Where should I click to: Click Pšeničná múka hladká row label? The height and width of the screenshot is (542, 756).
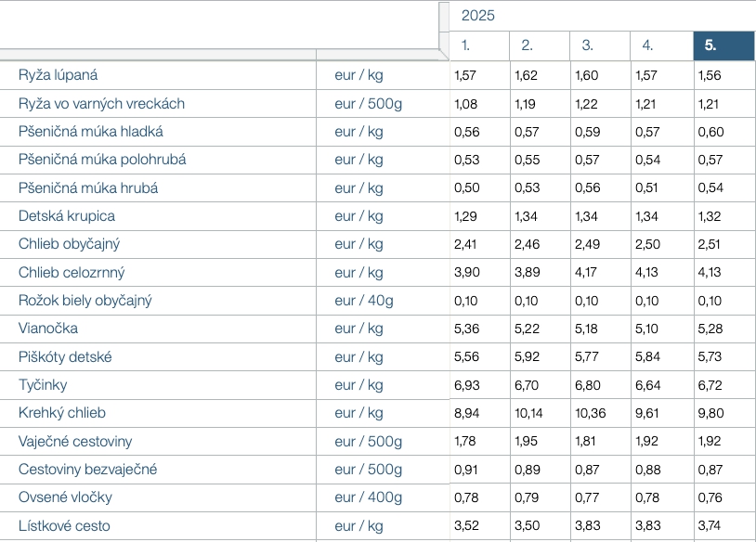[x=90, y=132]
